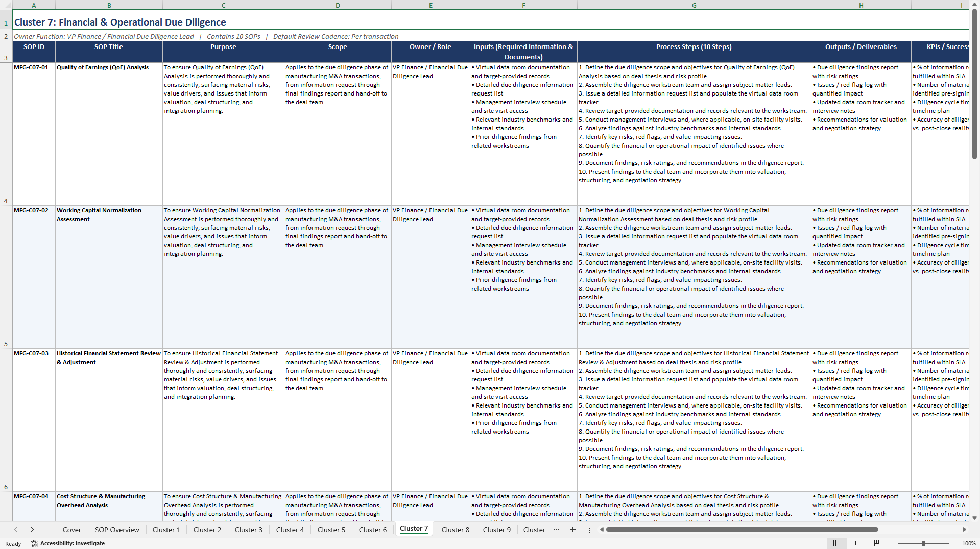Select column B header

109,5
